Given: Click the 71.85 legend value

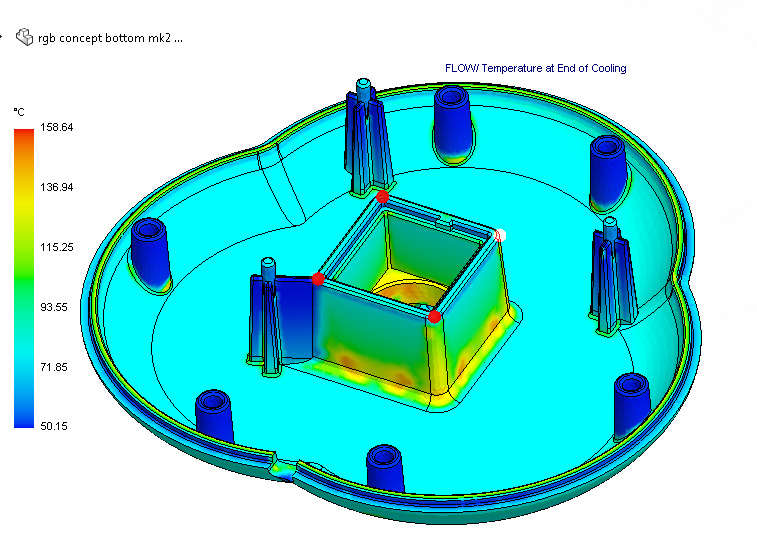Looking at the screenshot, I should 54,367.
